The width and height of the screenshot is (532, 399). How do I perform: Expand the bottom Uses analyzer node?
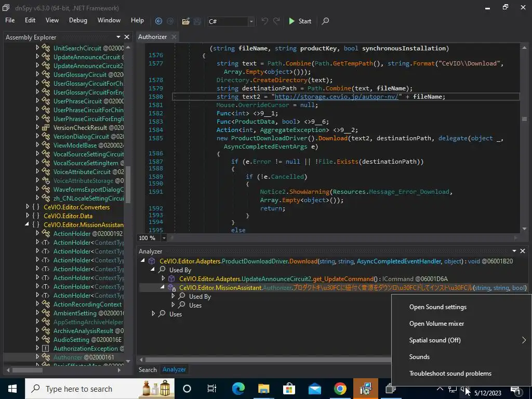coord(153,313)
